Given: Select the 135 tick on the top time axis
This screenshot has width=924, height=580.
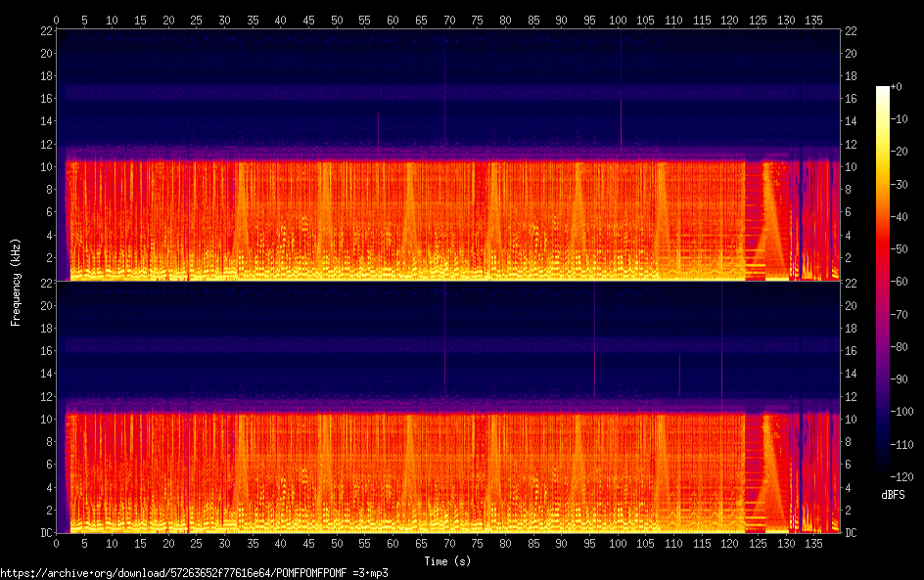Looking at the screenshot, I should tap(814, 20).
